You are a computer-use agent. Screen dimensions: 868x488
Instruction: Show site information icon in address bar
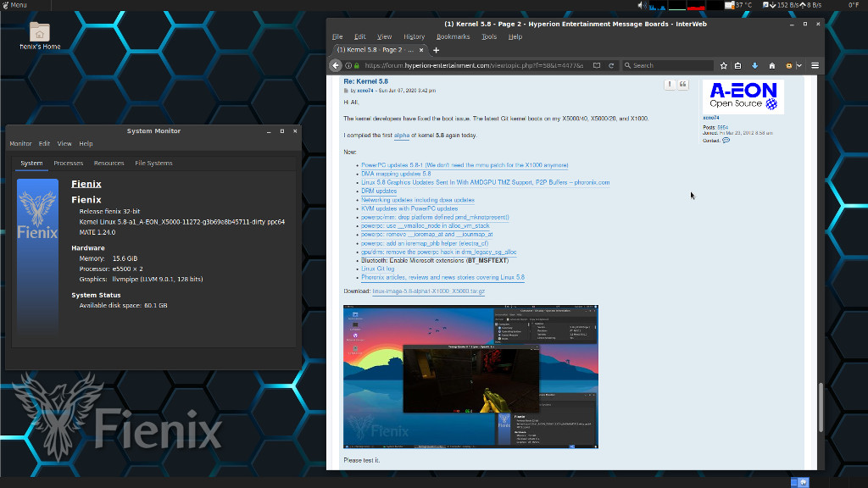348,65
